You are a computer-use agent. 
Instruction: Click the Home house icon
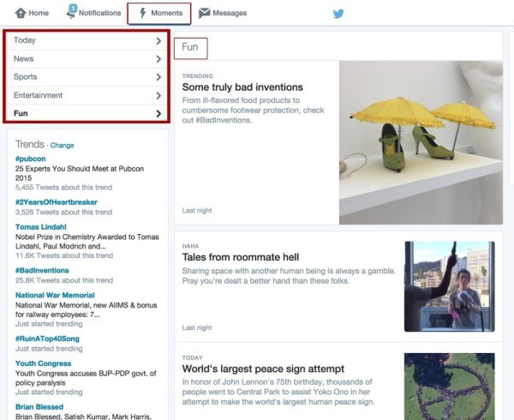pyautogui.click(x=21, y=14)
